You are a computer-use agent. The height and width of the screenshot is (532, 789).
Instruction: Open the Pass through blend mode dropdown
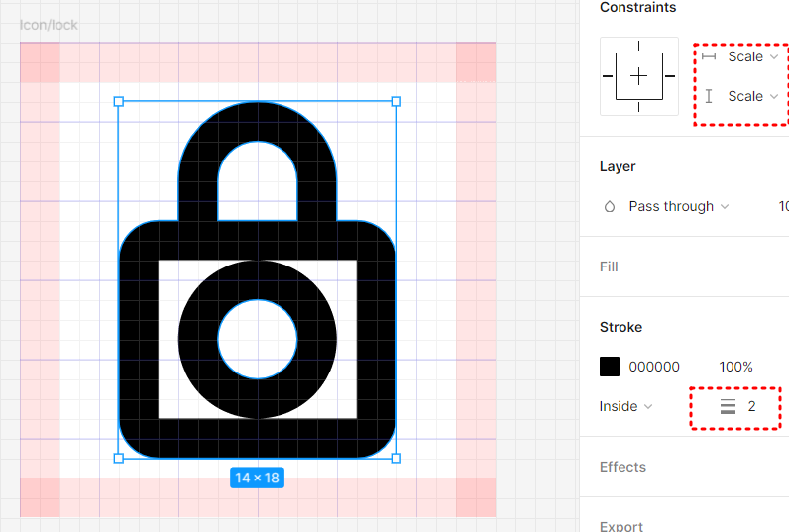678,206
